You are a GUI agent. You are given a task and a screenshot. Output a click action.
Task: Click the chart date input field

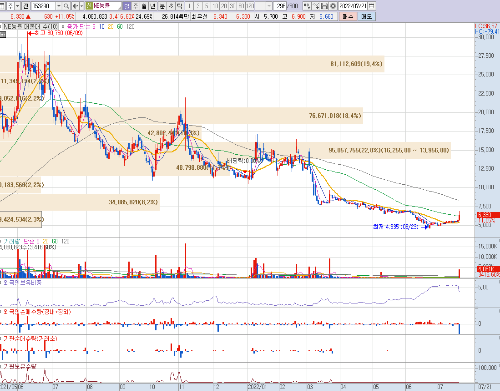[x=353, y=6]
